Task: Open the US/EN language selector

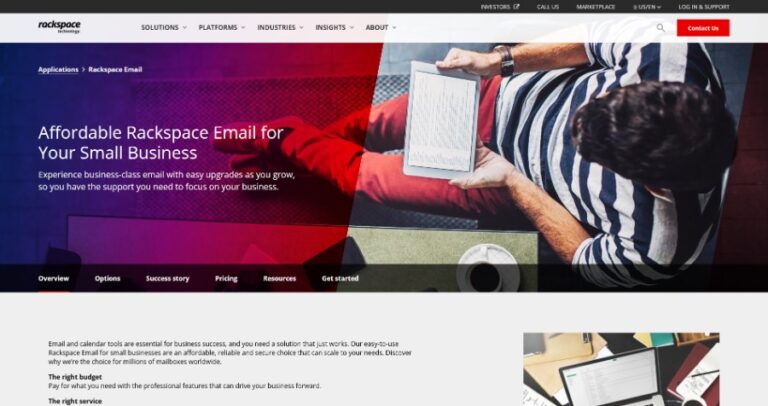Action: pos(647,7)
